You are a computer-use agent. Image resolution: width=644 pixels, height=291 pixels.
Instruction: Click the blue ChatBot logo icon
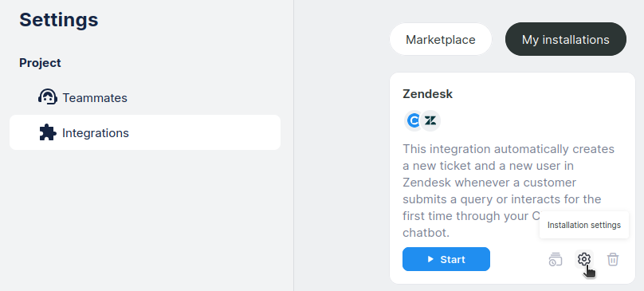[x=414, y=121]
